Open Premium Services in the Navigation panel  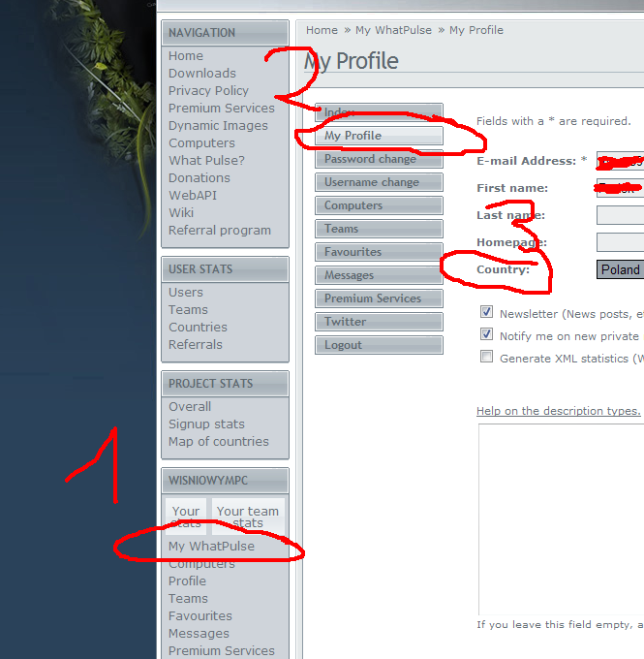[222, 109]
